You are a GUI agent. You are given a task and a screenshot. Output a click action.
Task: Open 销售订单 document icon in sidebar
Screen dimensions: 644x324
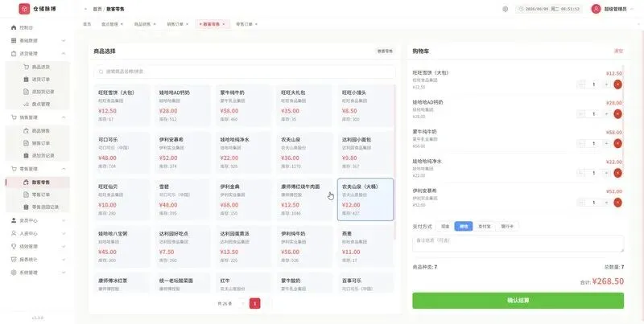26,143
